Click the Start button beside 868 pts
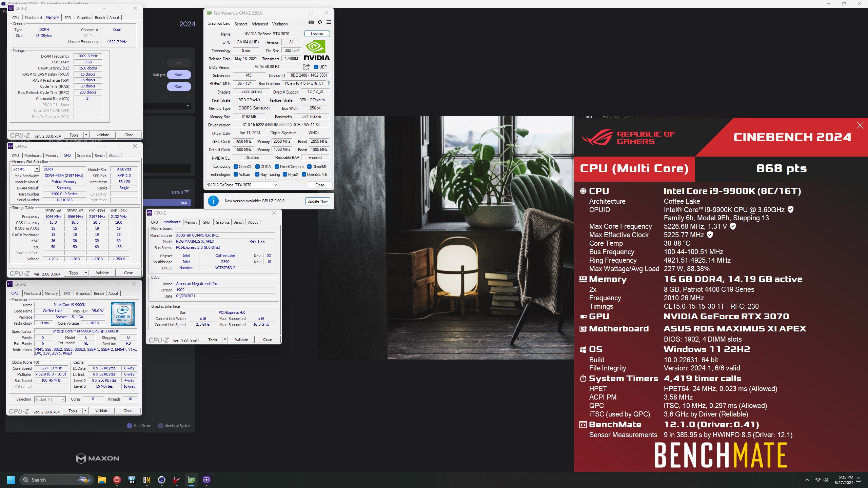 point(179,75)
